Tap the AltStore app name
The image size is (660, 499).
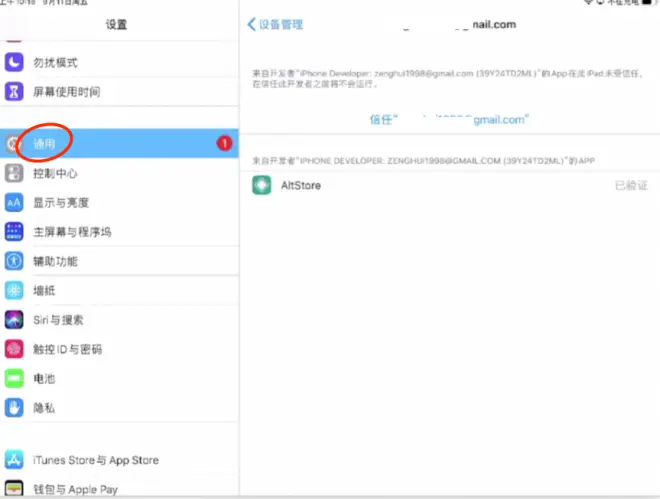click(x=301, y=186)
